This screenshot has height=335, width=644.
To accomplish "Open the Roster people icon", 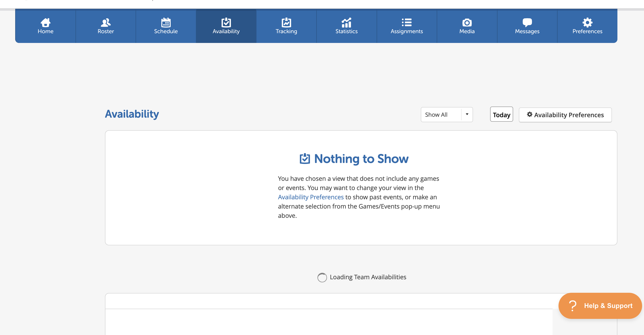I will (105, 23).
